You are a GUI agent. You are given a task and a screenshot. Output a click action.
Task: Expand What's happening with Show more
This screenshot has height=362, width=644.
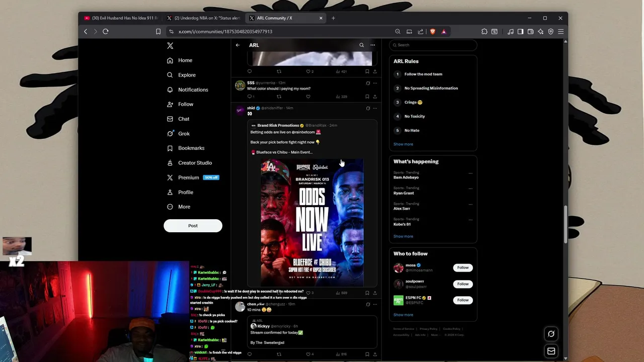tap(403, 236)
